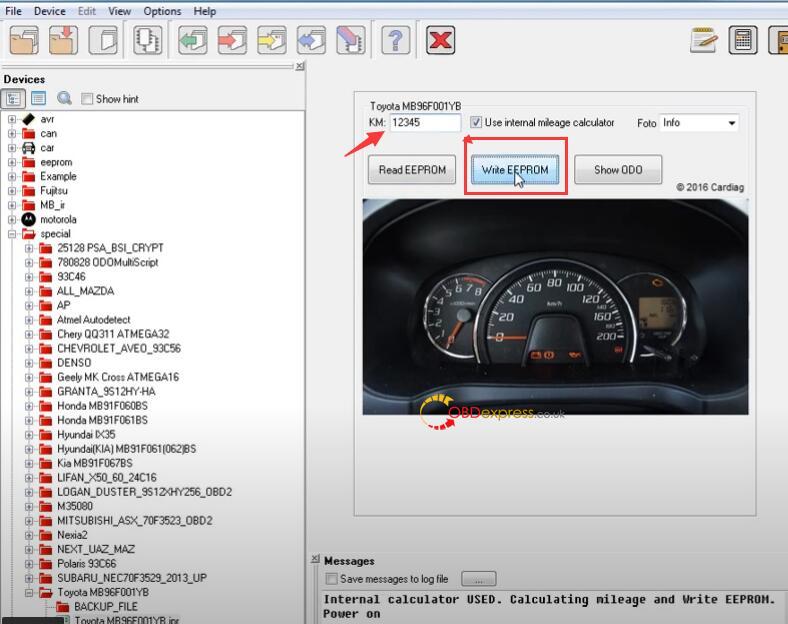Click the red arrow write chip icon
Screen dimensions: 788x624
[232, 40]
